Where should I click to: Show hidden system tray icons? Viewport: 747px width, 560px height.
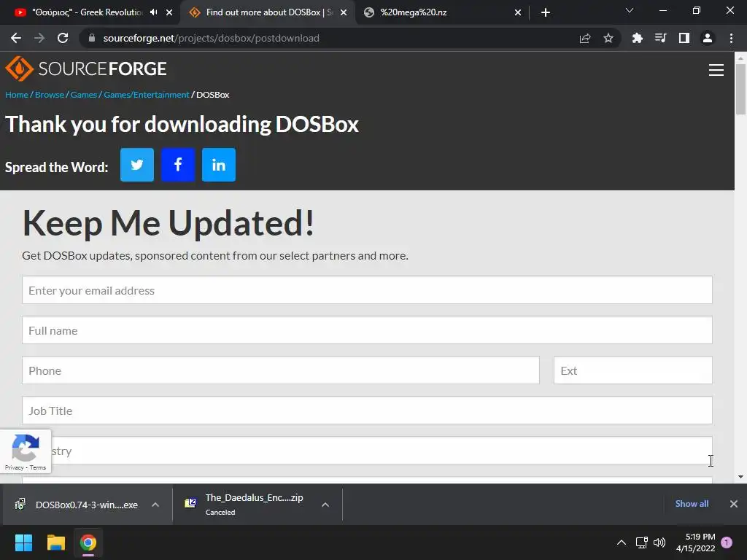coord(622,542)
